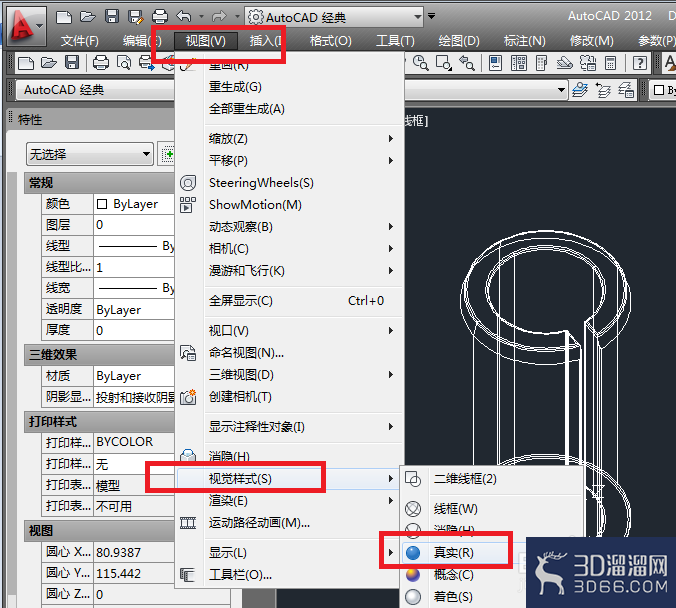
Task: Open the 标注(N) menu
Action: [x=525, y=41]
